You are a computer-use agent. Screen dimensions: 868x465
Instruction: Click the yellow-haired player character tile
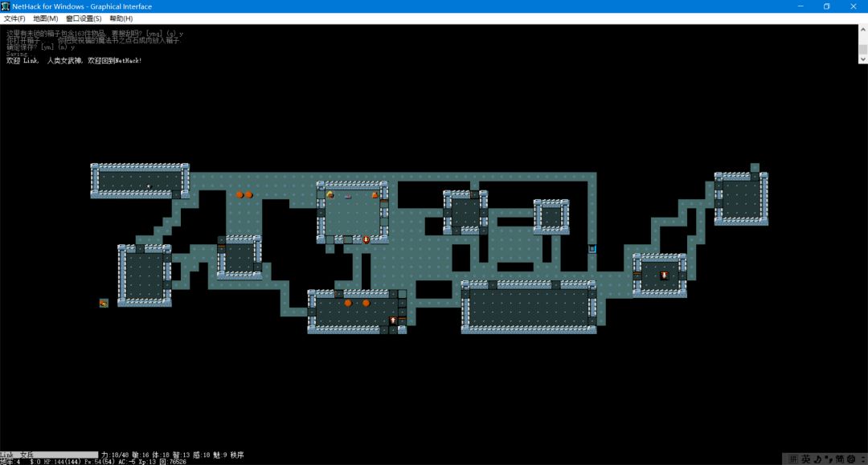tap(330, 194)
